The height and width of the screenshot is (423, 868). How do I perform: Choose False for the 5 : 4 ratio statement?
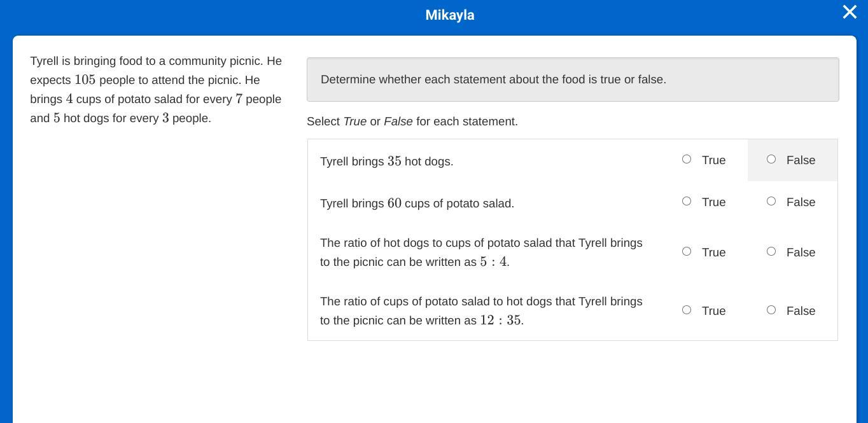tap(771, 251)
